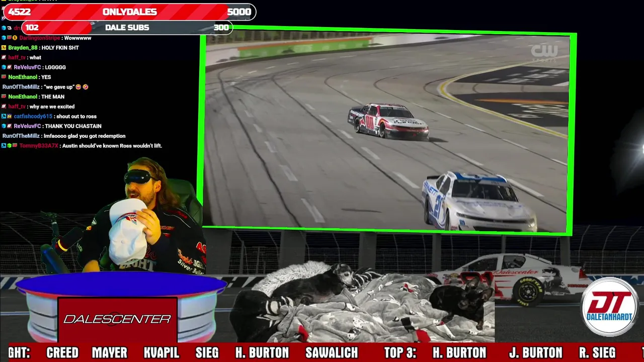Viewport: 644px width, 362px height.
Task: Click 'TOP 3:' label in the ticker
Action: click(x=400, y=353)
